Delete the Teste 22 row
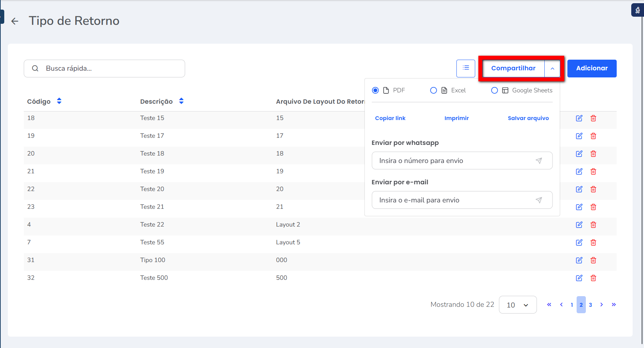The image size is (644, 348). coord(593,225)
